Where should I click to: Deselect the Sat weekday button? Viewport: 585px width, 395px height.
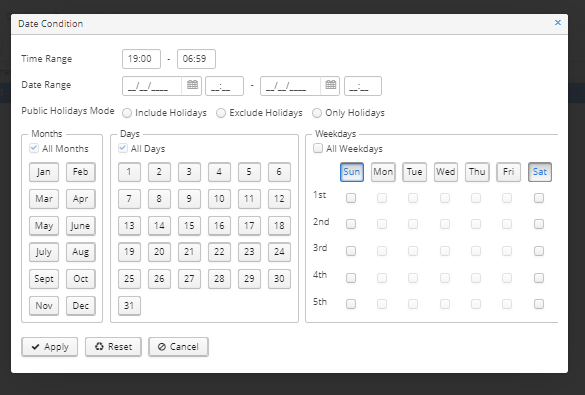540,172
